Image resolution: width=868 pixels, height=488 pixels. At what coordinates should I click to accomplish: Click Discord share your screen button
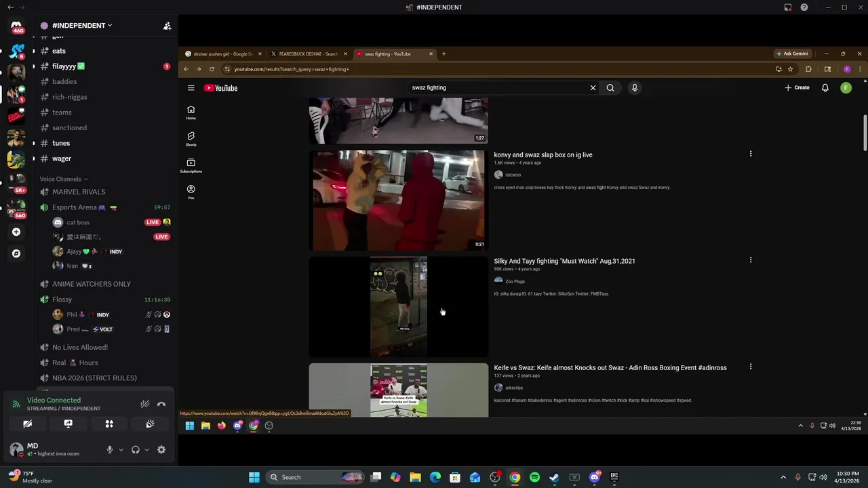(68, 424)
